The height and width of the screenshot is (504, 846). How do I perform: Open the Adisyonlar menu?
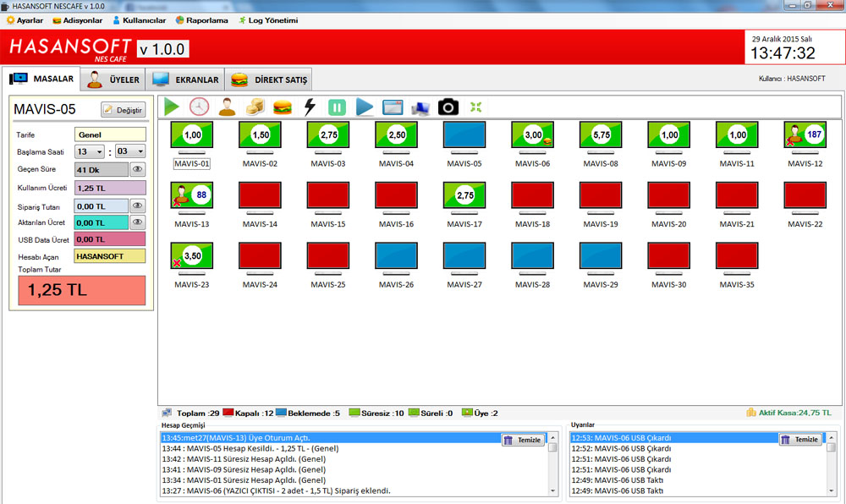click(x=78, y=20)
